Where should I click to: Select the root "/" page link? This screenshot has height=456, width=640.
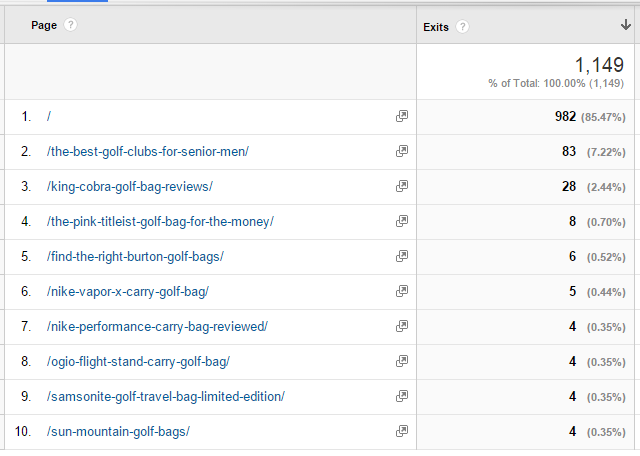pyautogui.click(x=49, y=116)
